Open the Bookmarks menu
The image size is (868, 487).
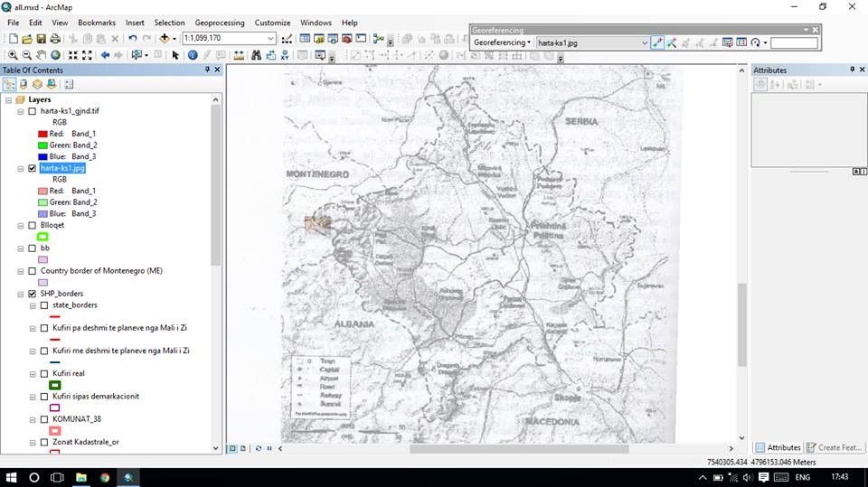[x=96, y=23]
